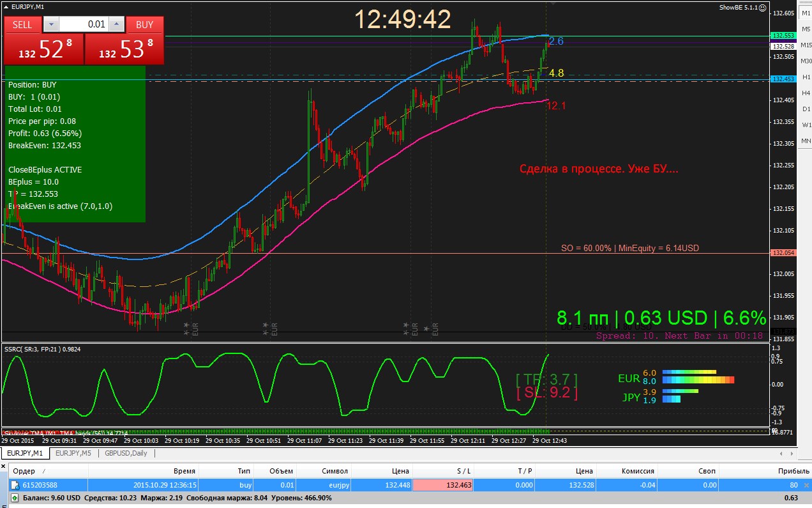The image size is (812, 508).
Task: Close the terminal panel with the x
Action: 4,468
